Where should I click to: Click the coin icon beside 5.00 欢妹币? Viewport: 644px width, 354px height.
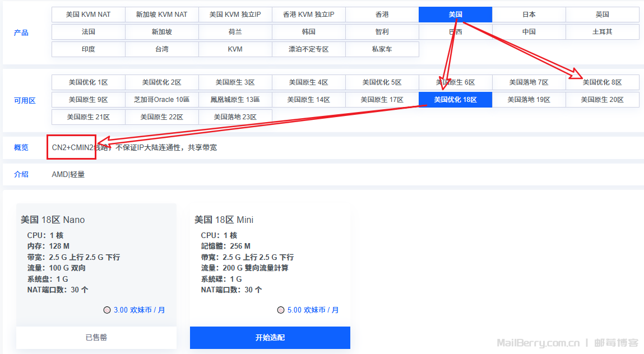coord(281,310)
